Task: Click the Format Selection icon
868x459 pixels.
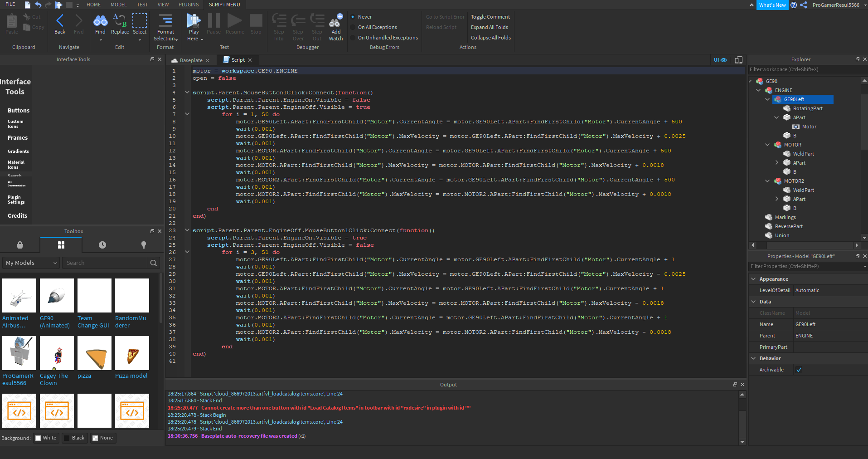Action: 165,21
